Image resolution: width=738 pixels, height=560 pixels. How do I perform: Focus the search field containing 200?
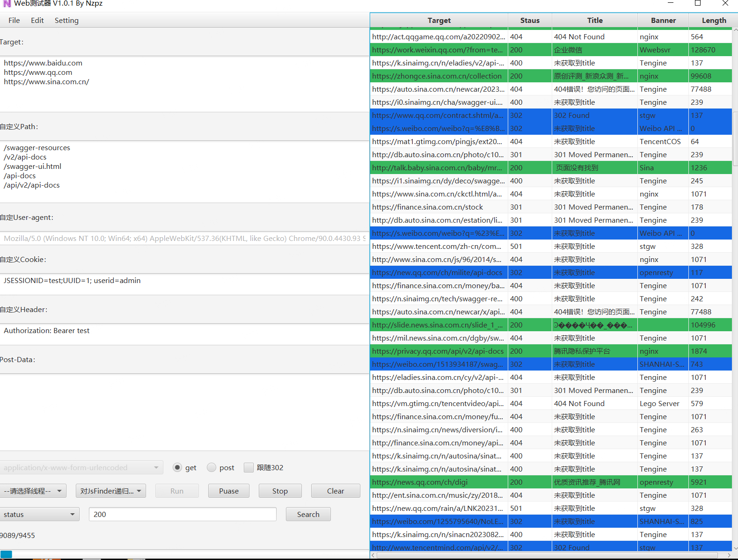coord(183,514)
